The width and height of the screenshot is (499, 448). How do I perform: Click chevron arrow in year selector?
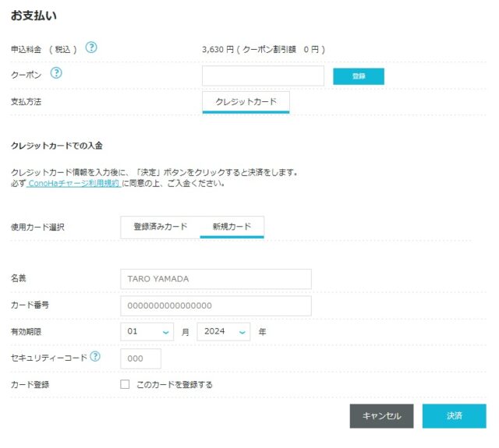242,332
